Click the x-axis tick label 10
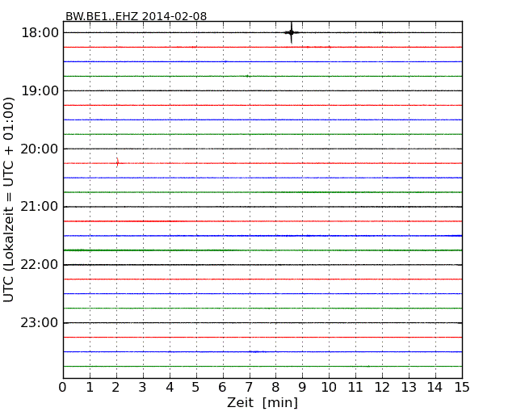The height and width of the screenshot is (420, 525). (x=329, y=387)
